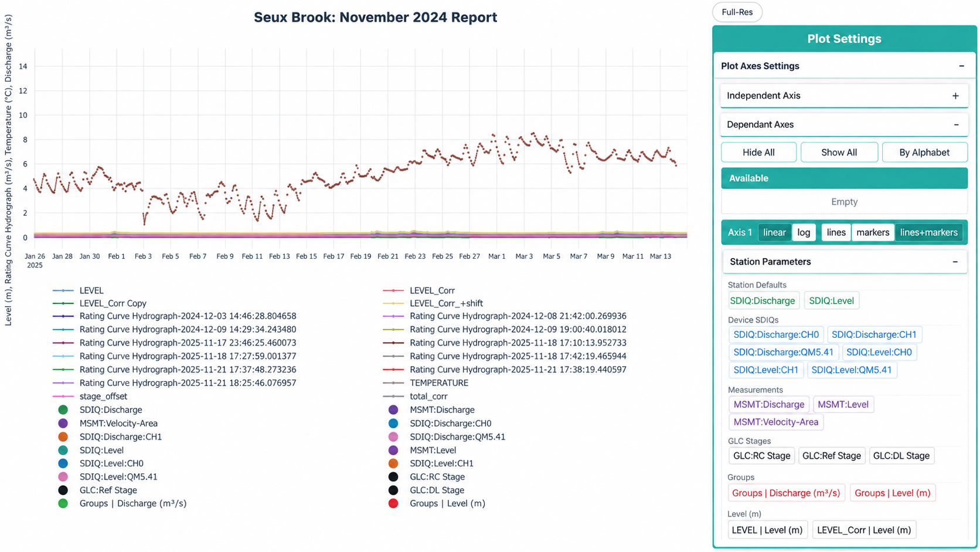Select LEVEL_Corr | Level (m) parameter
This screenshot has width=980, height=552.
click(x=864, y=530)
